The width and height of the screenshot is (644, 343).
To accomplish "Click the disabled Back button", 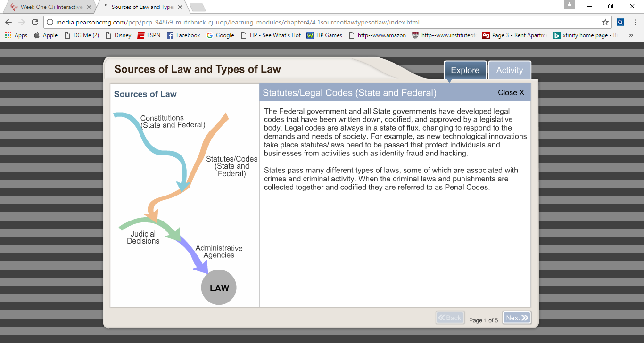I will click(x=450, y=318).
